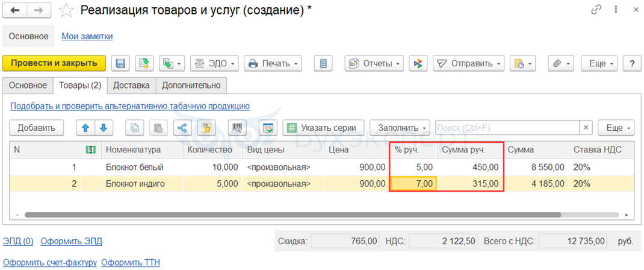The image size is (644, 270).
Task: Post the document with the green arrow icon
Action: click(144, 64)
